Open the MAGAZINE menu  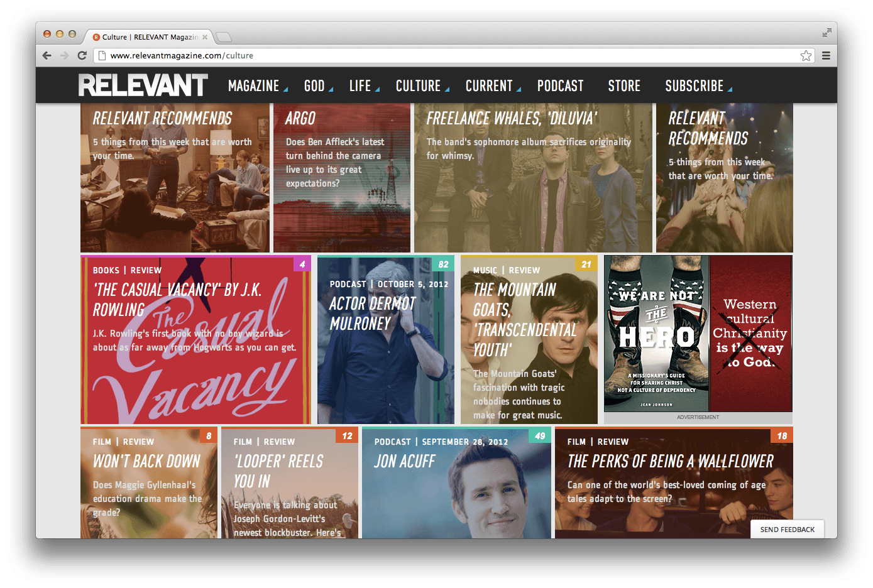[253, 86]
